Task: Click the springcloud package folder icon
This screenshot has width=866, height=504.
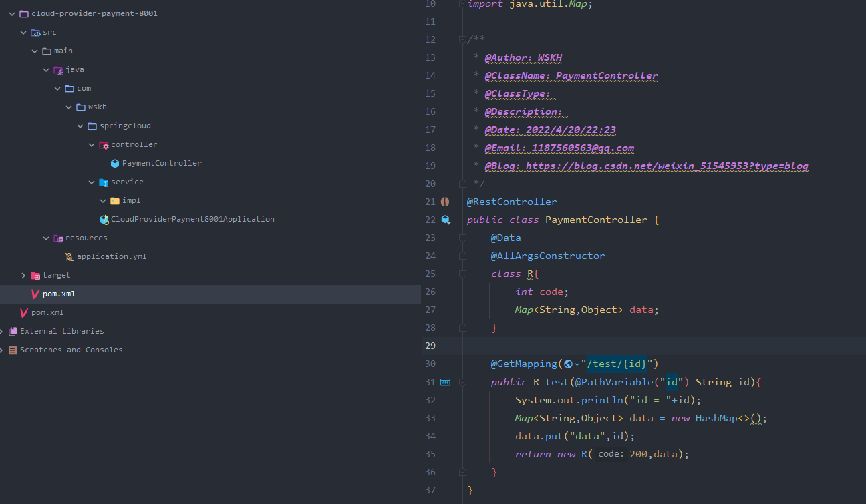Action: (92, 125)
